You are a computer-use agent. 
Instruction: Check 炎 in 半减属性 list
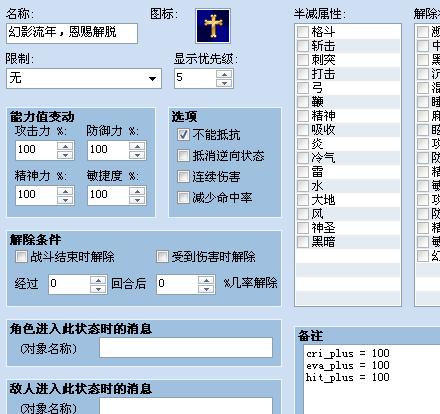pos(303,144)
